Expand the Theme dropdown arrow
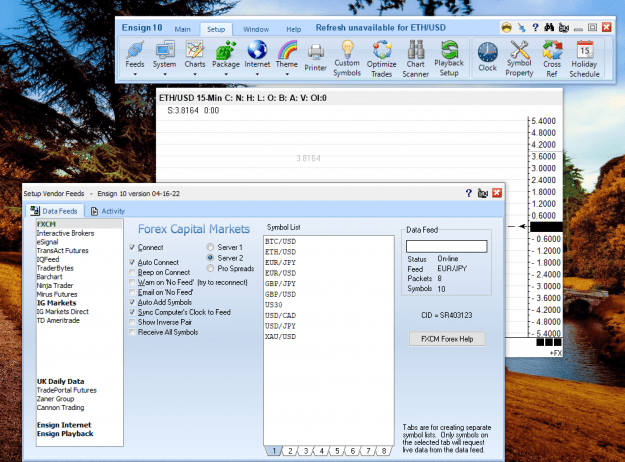This screenshot has height=462, width=625. click(287, 74)
